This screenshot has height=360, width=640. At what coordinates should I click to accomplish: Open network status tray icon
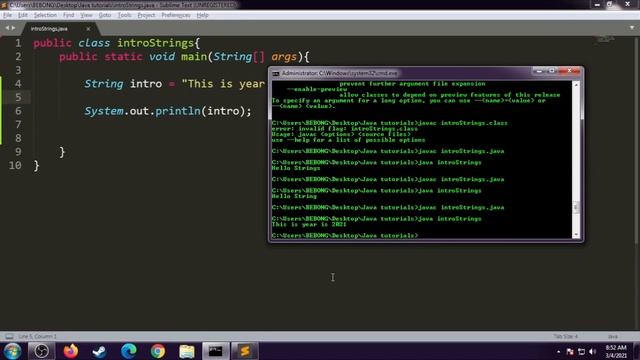(x=582, y=351)
